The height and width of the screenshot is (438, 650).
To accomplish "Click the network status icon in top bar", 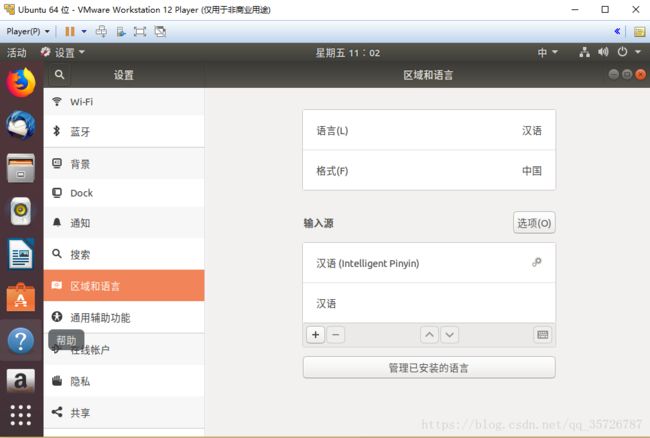I will click(x=585, y=52).
